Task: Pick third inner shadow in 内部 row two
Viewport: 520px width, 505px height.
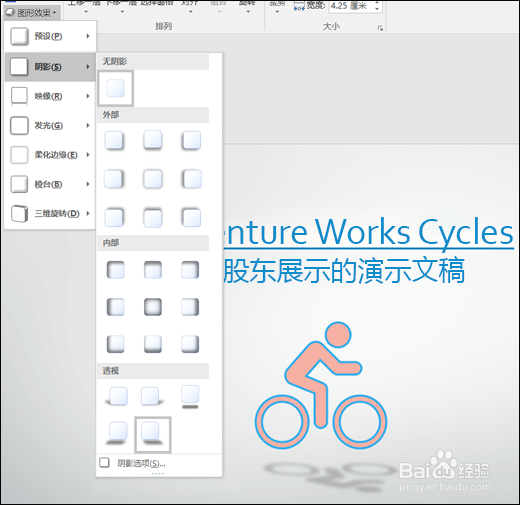Action: click(x=190, y=307)
